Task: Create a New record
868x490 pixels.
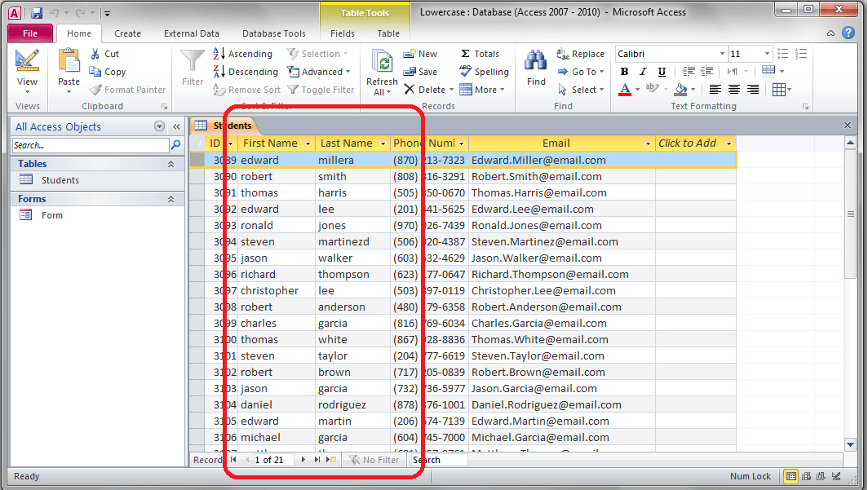Action: pyautogui.click(x=420, y=54)
